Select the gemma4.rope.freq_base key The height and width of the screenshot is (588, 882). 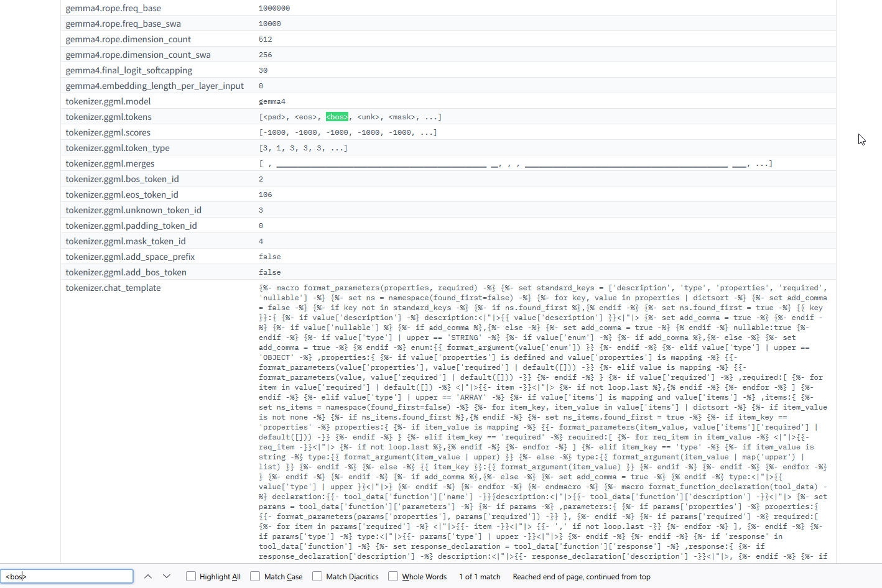coord(113,8)
